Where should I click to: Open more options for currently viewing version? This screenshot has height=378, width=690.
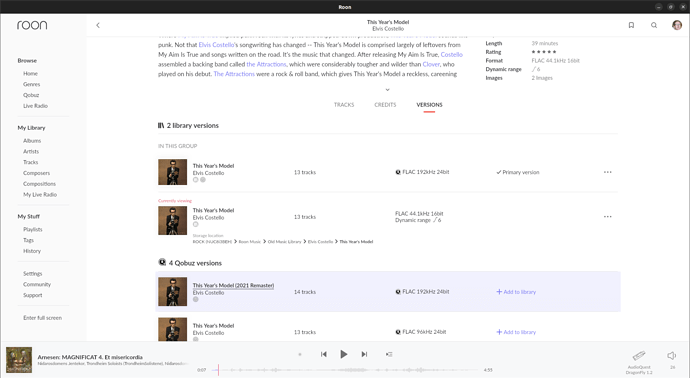[607, 217]
